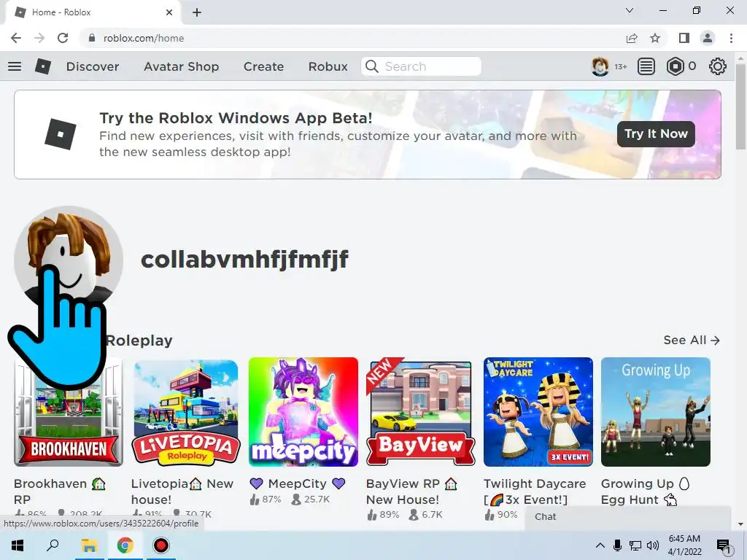Click the 13+ age label
This screenshot has width=747, height=560.
(x=620, y=66)
